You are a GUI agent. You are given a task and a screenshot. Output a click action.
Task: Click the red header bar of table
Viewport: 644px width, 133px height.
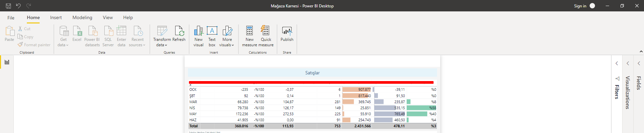311,82
